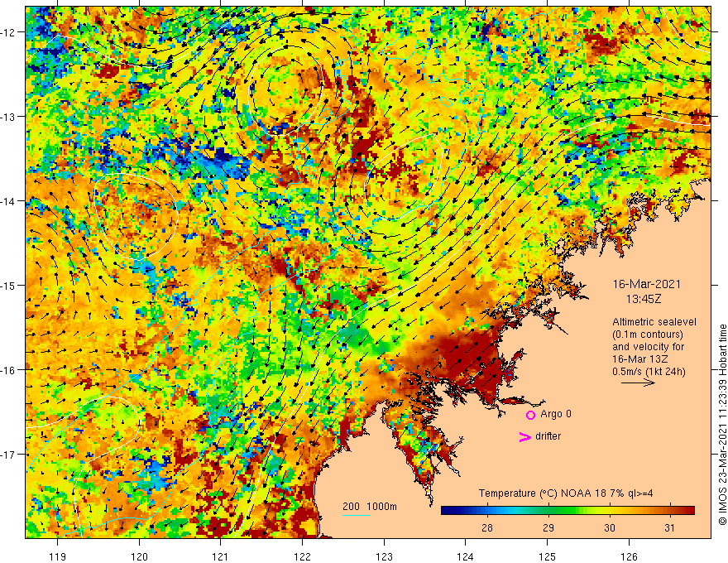Image resolution: width=728 pixels, height=563 pixels.
Task: Click the 'Argo 0' legend label
Action: (556, 414)
